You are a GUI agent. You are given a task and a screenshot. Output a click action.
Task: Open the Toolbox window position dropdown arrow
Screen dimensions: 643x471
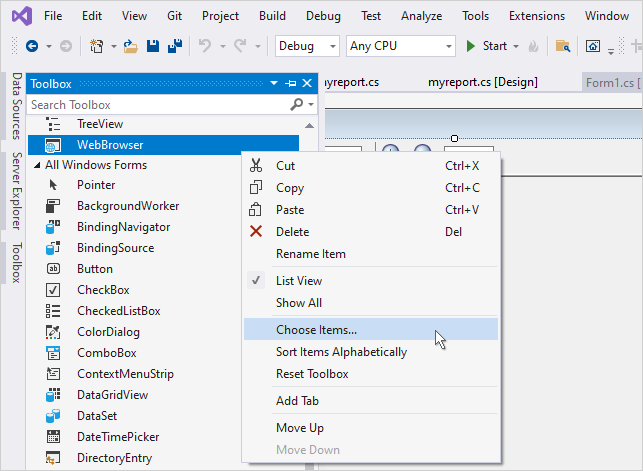click(275, 84)
